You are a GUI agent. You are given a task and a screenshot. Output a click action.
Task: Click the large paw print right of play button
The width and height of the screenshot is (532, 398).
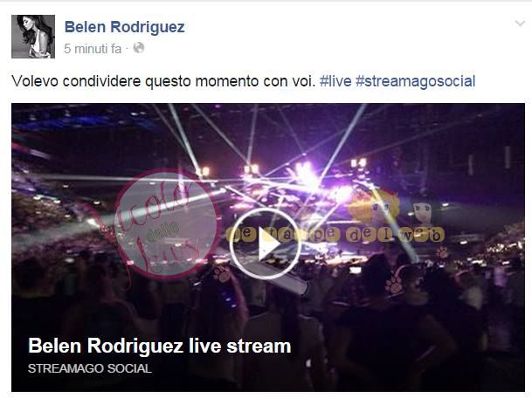pyautogui.click(x=394, y=285)
